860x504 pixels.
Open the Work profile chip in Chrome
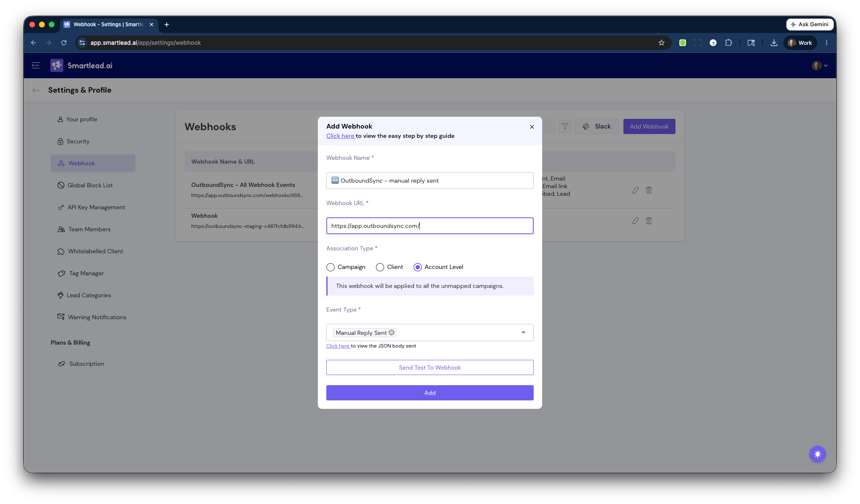click(x=800, y=43)
